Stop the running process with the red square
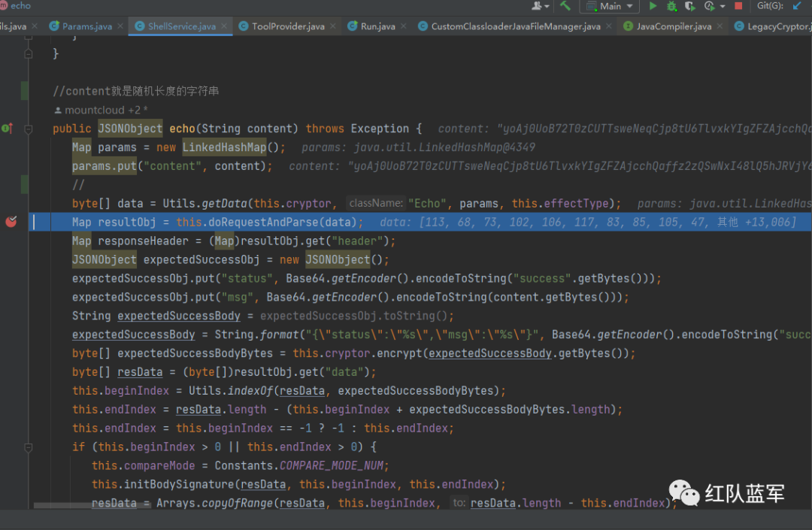Screen dimensions: 812x530 click(x=738, y=6)
